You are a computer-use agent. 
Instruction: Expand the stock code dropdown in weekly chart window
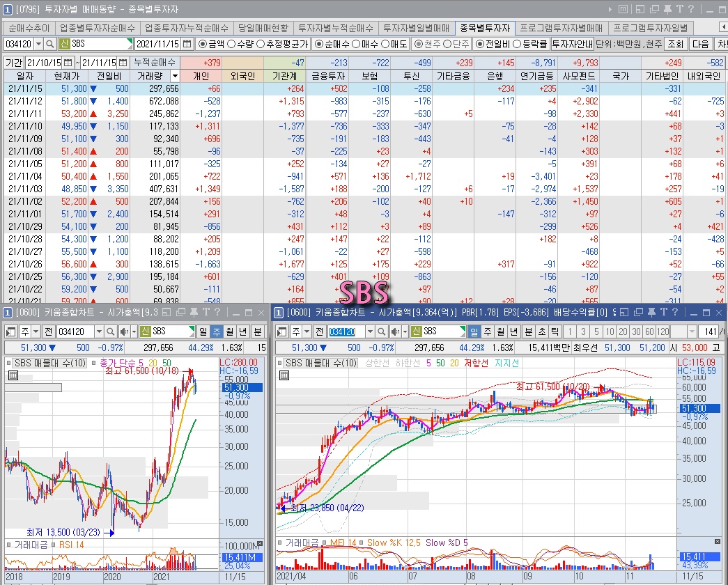[99, 331]
